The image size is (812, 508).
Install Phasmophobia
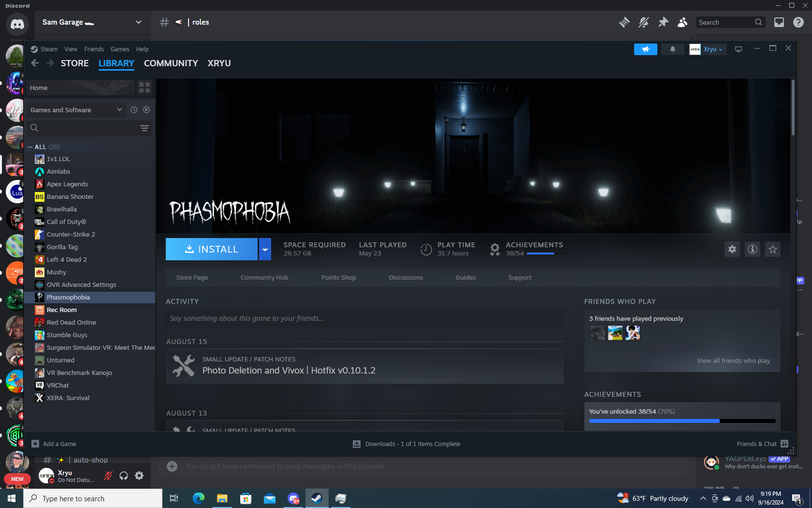[x=212, y=249]
